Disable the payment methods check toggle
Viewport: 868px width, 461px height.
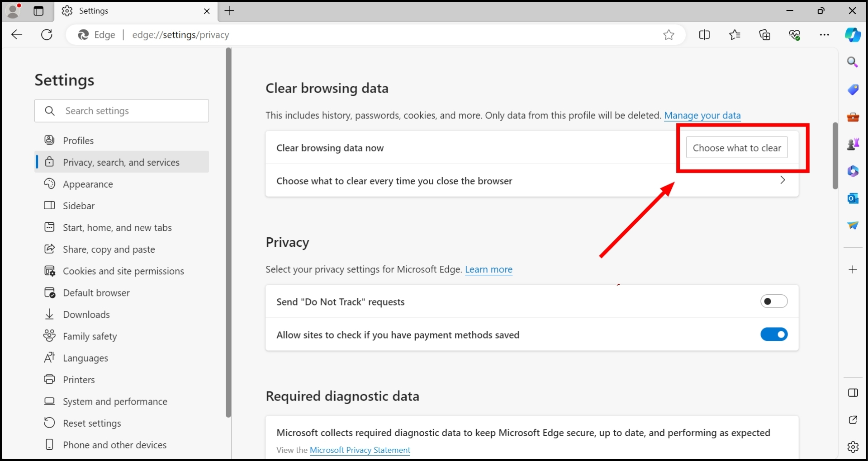773,334
